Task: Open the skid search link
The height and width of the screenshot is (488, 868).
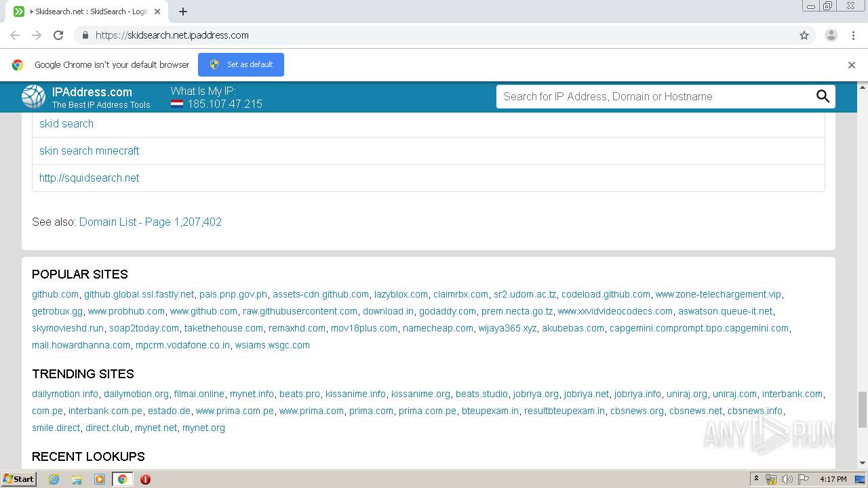Action: [x=66, y=123]
